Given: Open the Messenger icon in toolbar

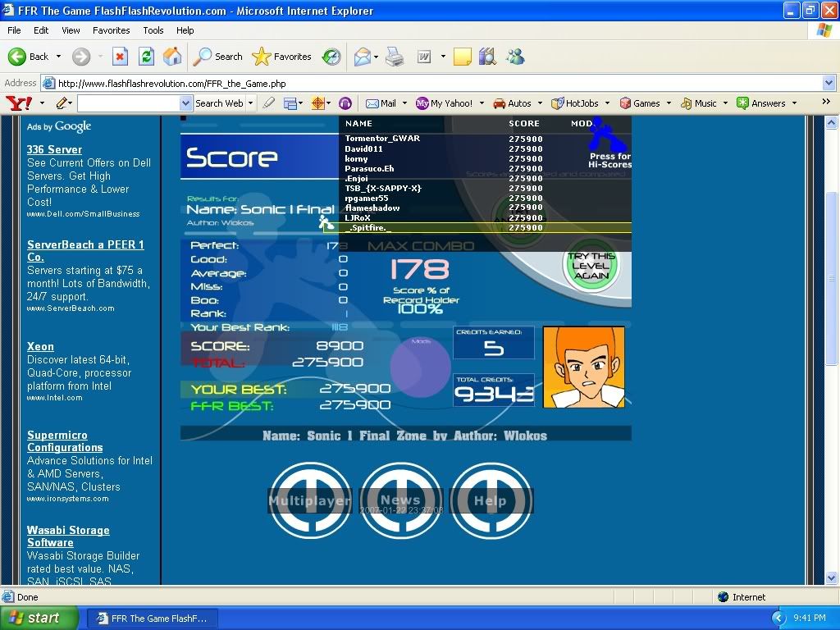Looking at the screenshot, I should [515, 57].
